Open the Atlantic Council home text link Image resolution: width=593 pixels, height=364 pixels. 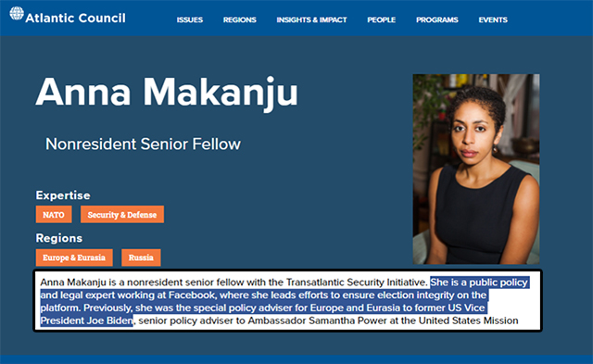coord(75,19)
